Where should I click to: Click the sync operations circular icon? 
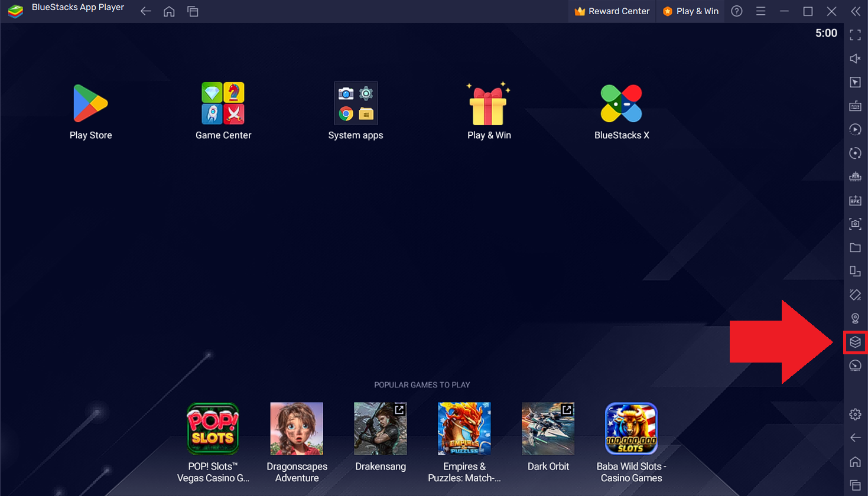(x=855, y=153)
